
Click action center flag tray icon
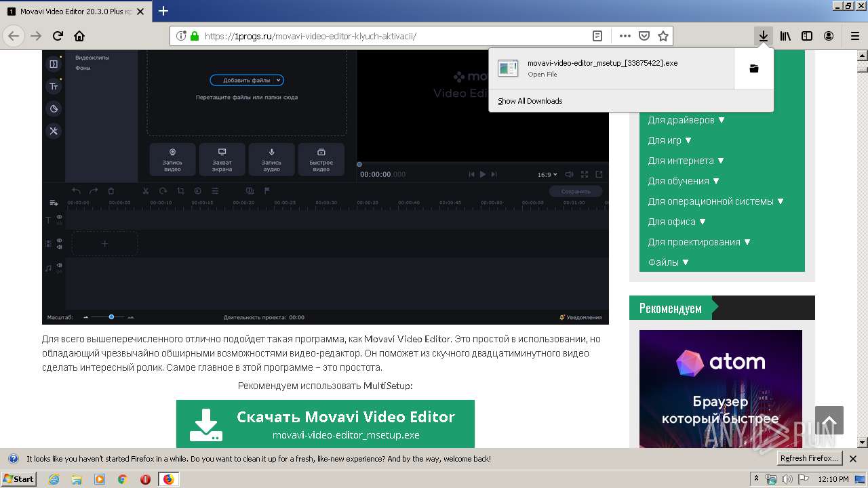pyautogui.click(x=804, y=479)
